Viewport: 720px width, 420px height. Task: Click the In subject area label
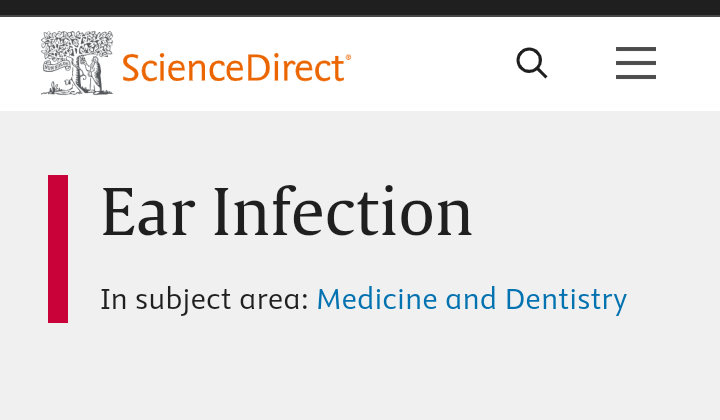(204, 299)
